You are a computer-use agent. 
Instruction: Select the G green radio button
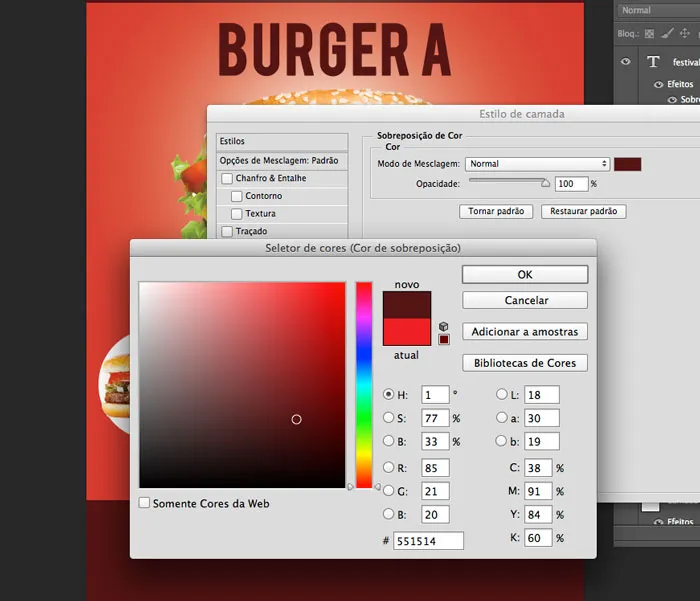coord(388,491)
